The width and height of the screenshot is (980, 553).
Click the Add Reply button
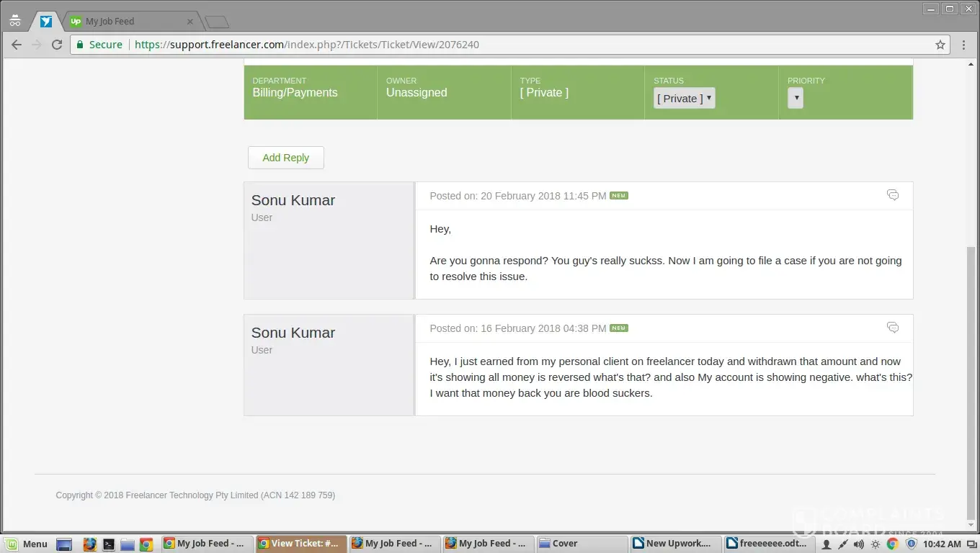click(285, 158)
